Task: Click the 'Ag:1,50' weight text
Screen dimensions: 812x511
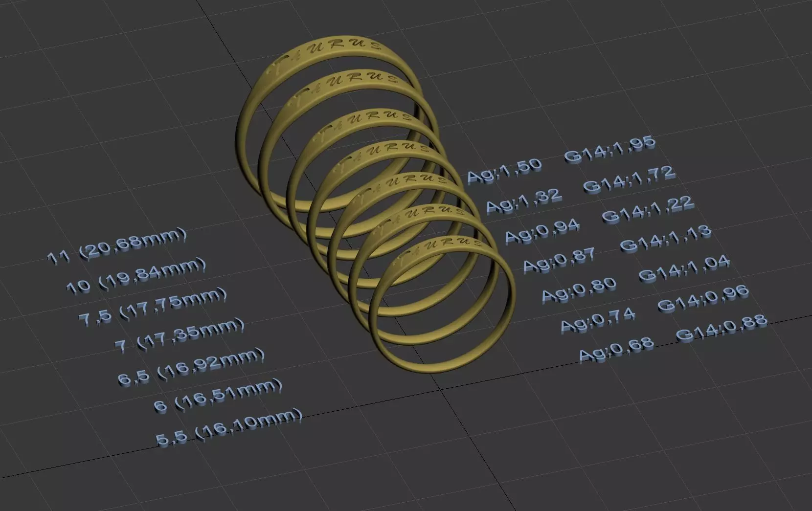Action: pos(505,172)
